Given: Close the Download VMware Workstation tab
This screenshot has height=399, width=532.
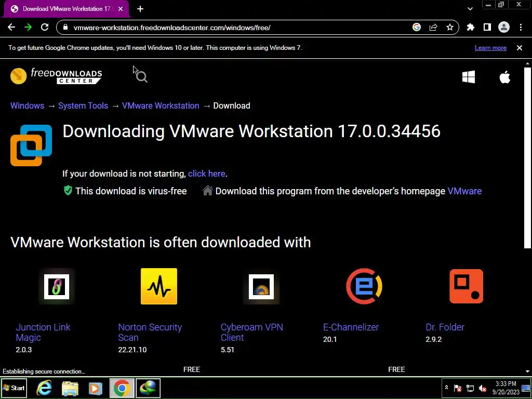Looking at the screenshot, I should (121, 9).
